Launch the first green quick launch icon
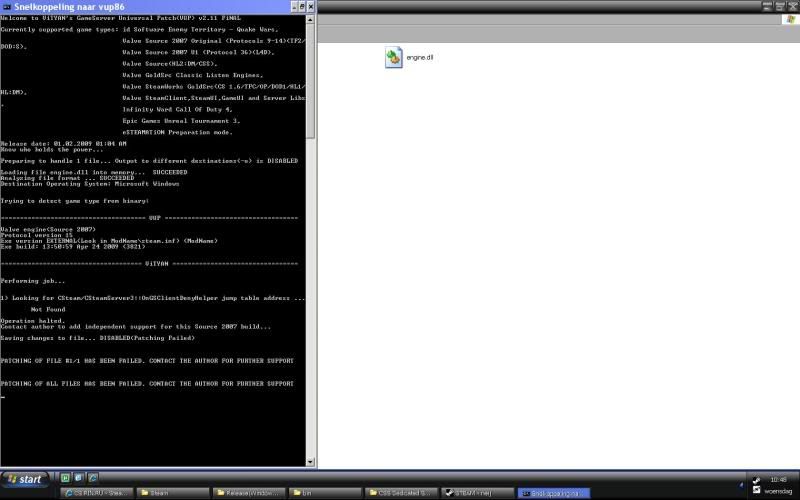 65,478
